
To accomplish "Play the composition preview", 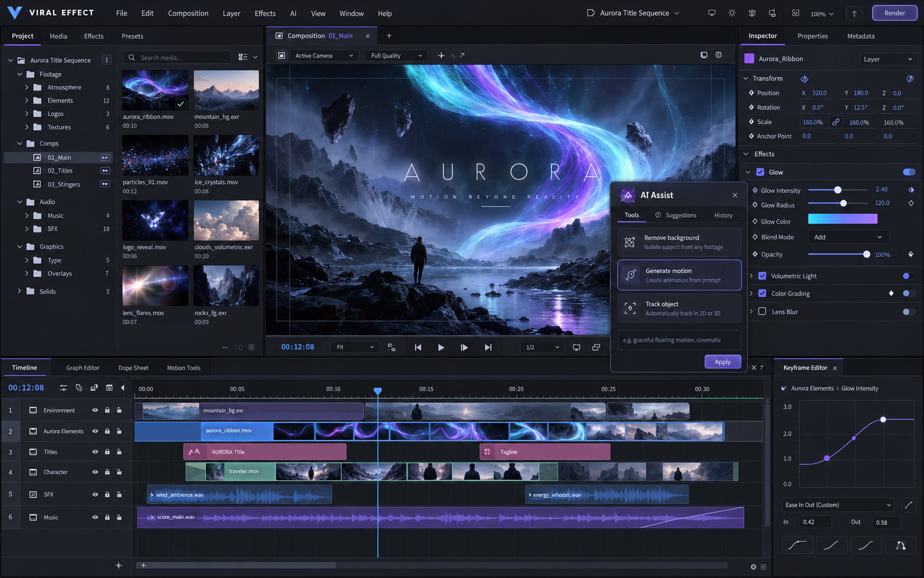I will pos(441,347).
